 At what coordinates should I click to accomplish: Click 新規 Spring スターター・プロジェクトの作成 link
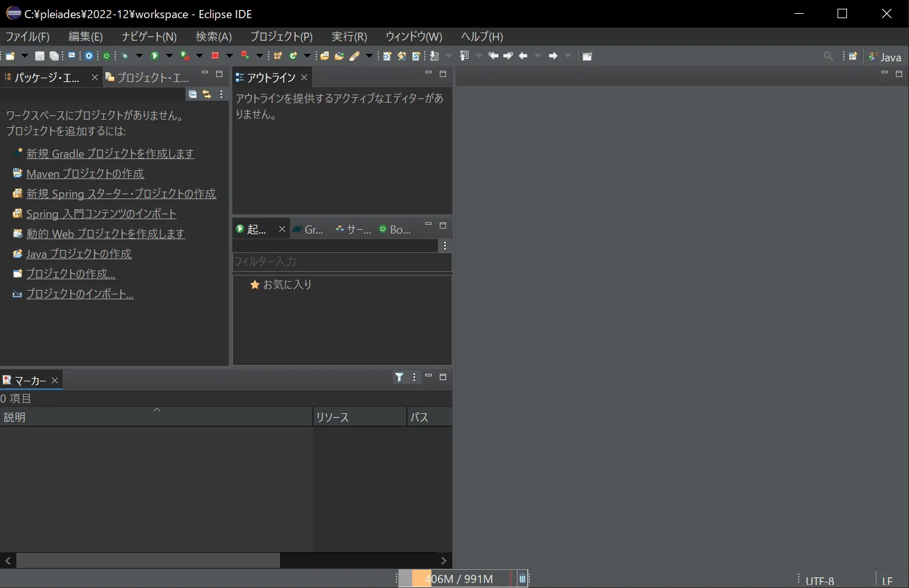tap(121, 193)
